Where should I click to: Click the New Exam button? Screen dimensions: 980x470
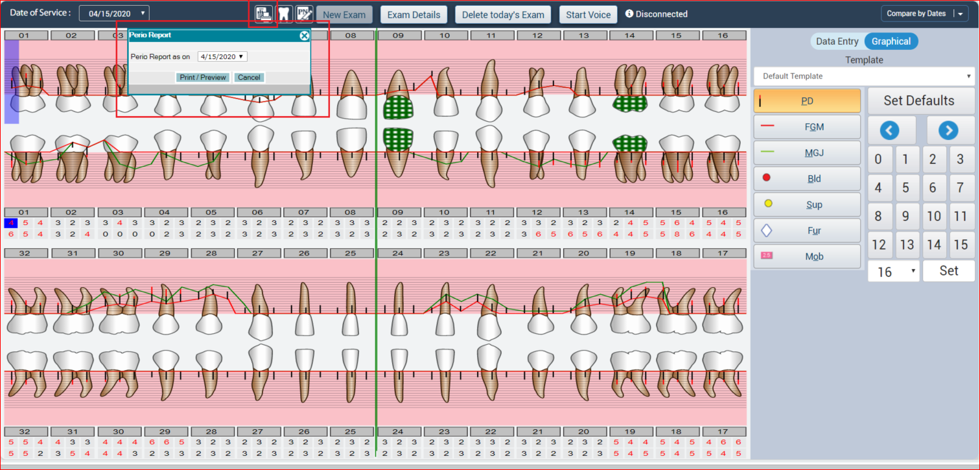344,15
